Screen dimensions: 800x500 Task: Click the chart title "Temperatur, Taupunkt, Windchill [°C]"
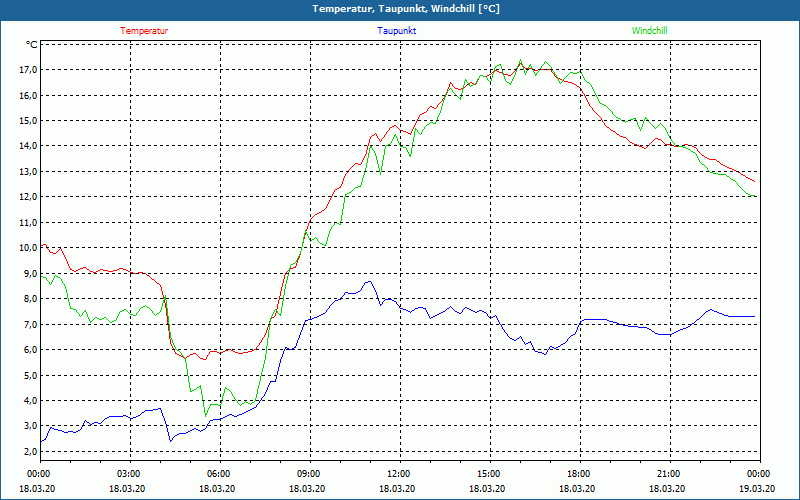pyautogui.click(x=406, y=9)
